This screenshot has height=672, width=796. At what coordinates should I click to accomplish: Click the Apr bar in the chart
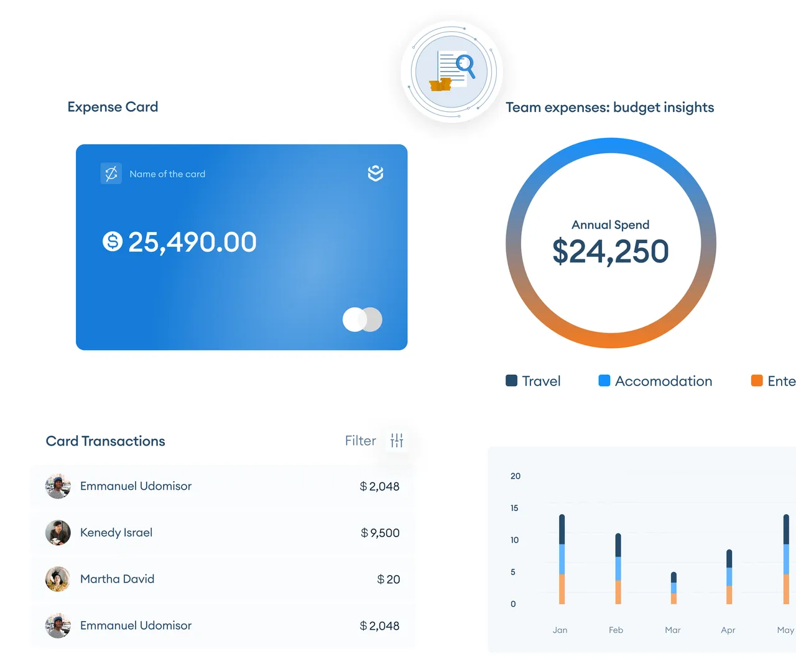[729, 577]
